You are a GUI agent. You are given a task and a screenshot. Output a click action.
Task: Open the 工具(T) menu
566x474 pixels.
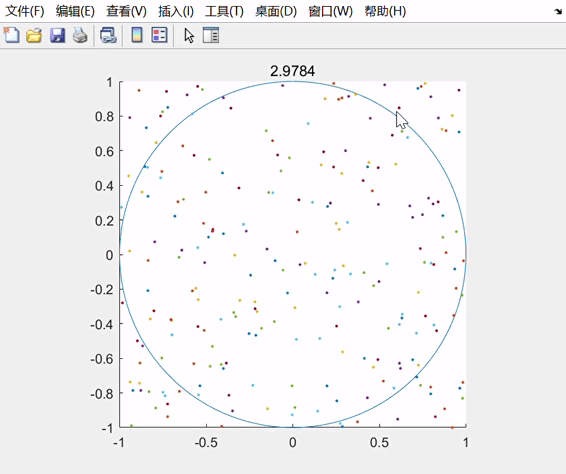point(224,11)
